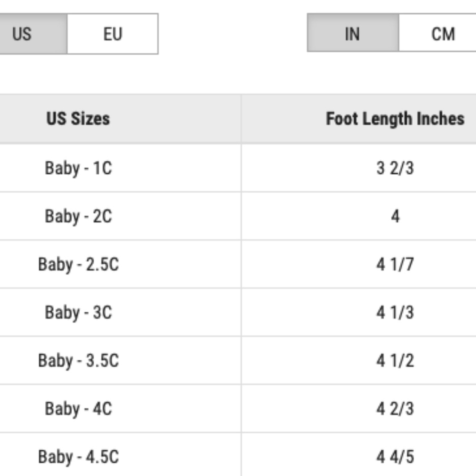Click the foot length value of 4

[395, 216]
